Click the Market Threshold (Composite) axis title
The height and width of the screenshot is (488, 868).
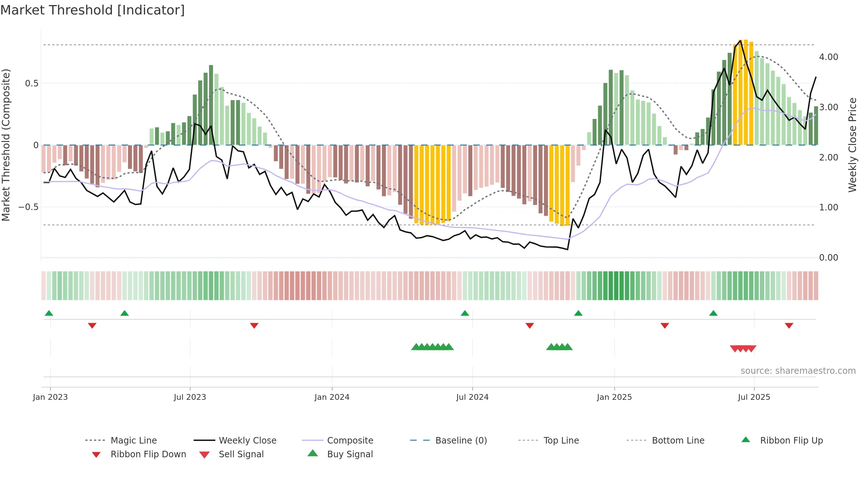point(6,145)
